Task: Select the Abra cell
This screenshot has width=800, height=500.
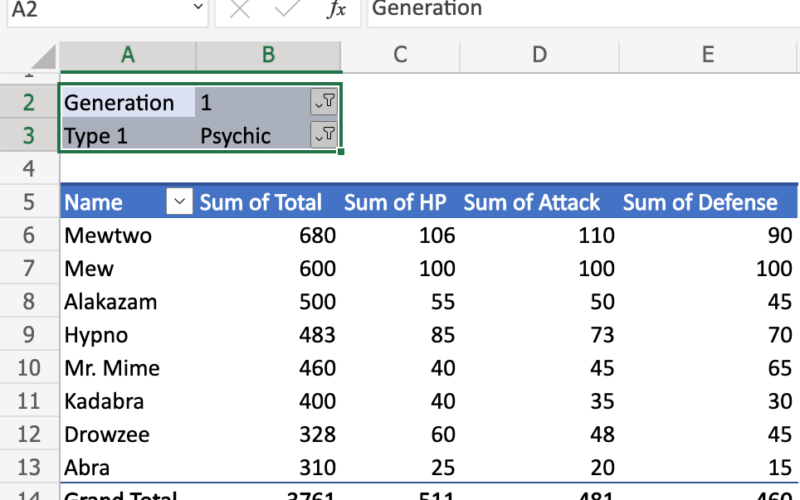Action: click(x=128, y=467)
